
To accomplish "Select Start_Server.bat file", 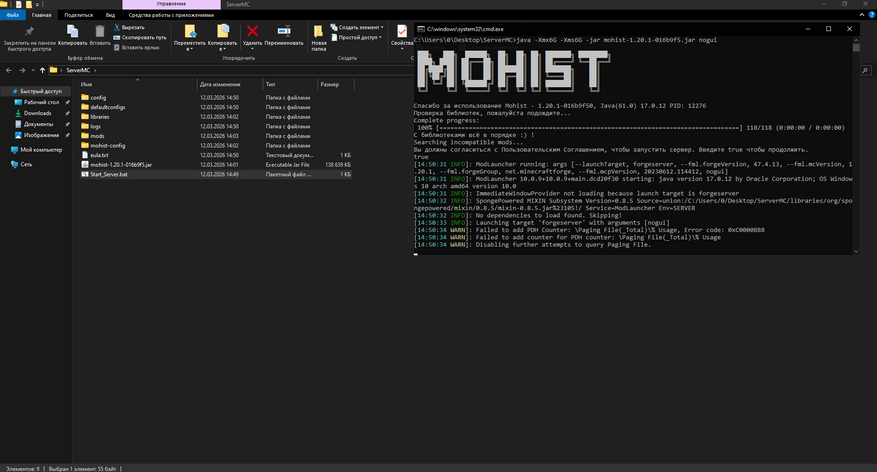I will click(x=105, y=174).
